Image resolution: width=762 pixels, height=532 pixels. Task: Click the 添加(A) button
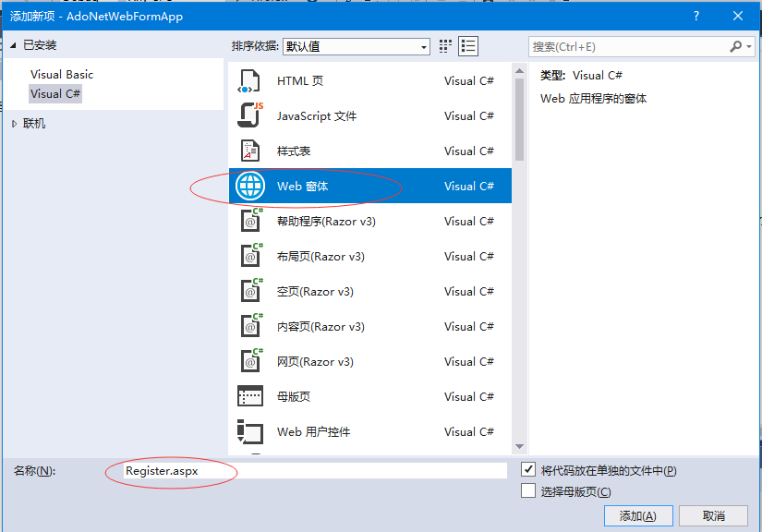638,515
